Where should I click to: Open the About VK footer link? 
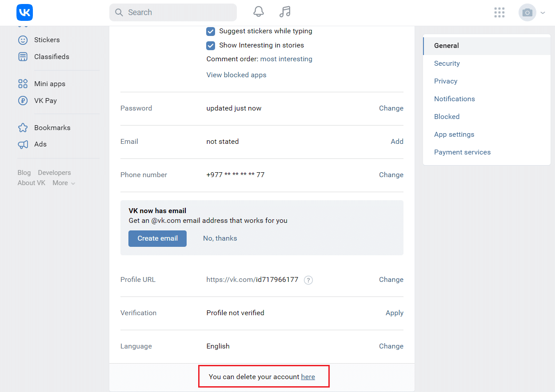(32, 183)
